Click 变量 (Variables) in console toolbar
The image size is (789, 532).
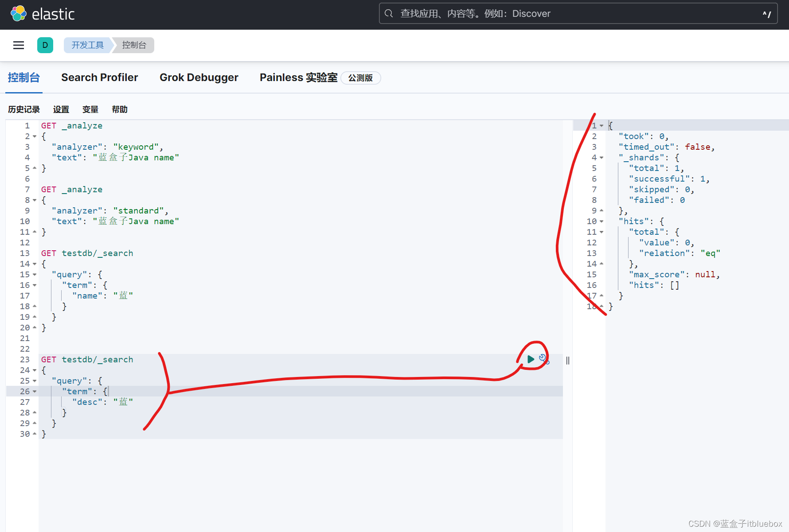(90, 109)
